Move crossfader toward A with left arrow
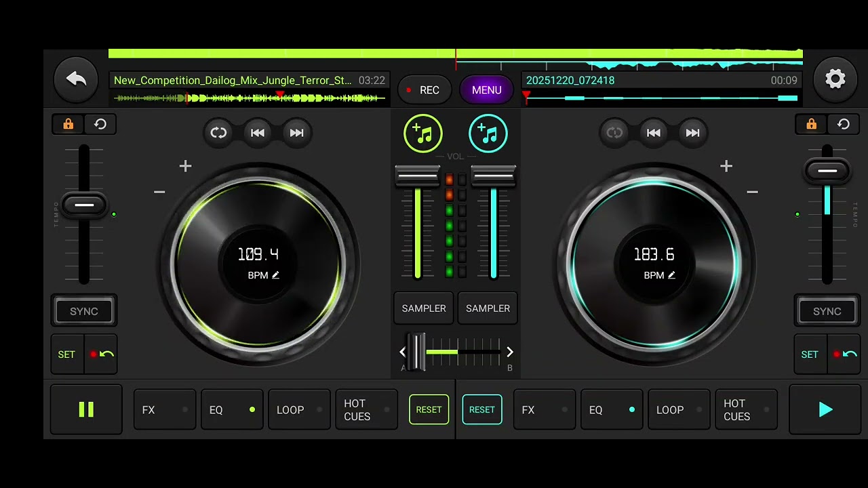Image resolution: width=868 pixels, height=488 pixels. pyautogui.click(x=402, y=352)
